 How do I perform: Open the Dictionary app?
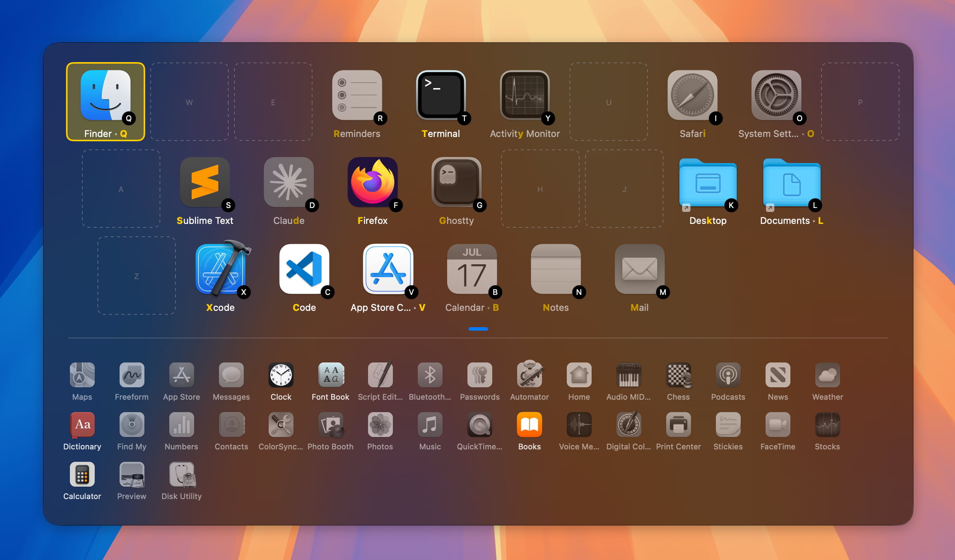pyautogui.click(x=82, y=425)
